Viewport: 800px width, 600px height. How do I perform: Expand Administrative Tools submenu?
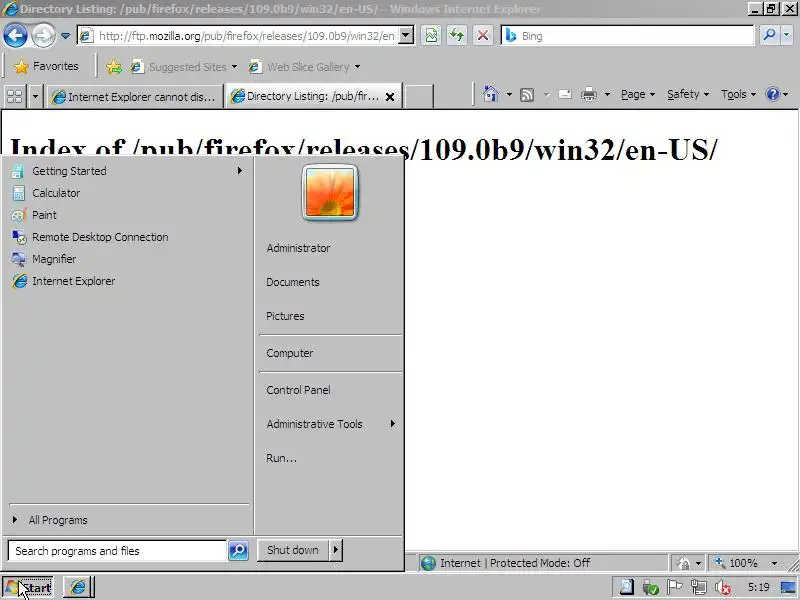(x=330, y=424)
